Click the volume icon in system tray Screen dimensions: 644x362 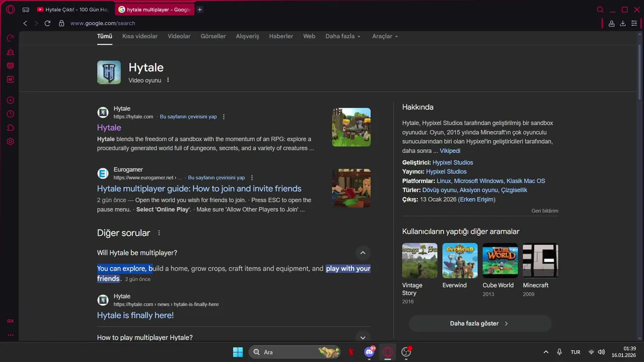(x=601, y=352)
